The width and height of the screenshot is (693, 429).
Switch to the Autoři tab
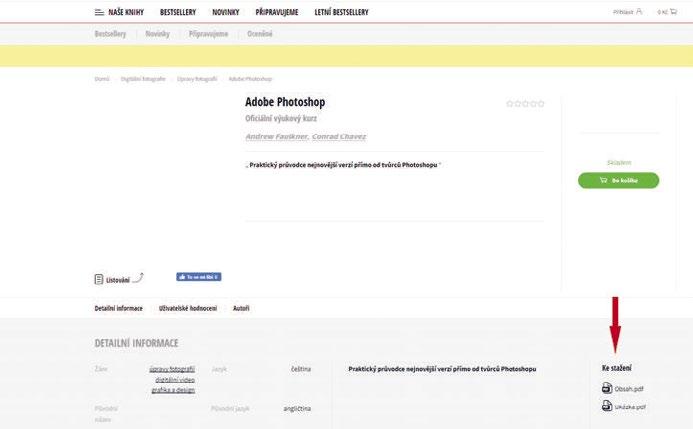(241, 308)
